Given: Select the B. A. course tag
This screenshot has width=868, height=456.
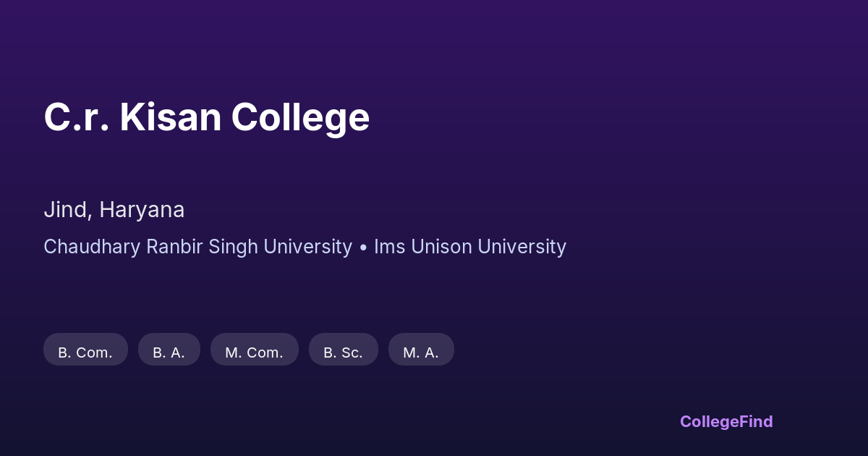Looking at the screenshot, I should [169, 352].
